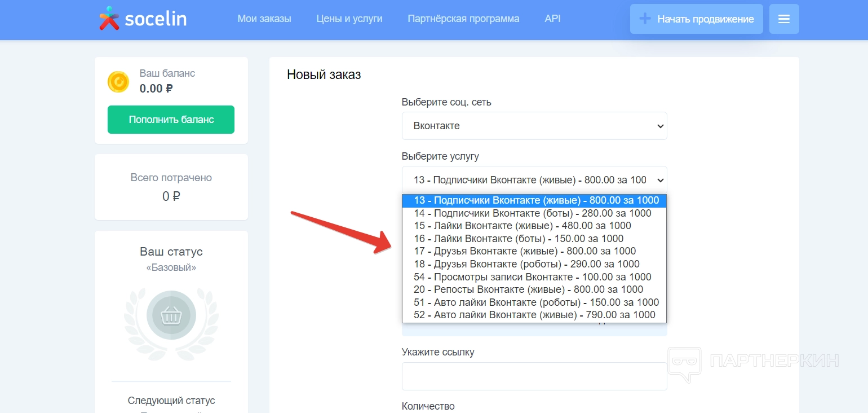
Task: Open the hamburger menu button
Action: (x=784, y=19)
